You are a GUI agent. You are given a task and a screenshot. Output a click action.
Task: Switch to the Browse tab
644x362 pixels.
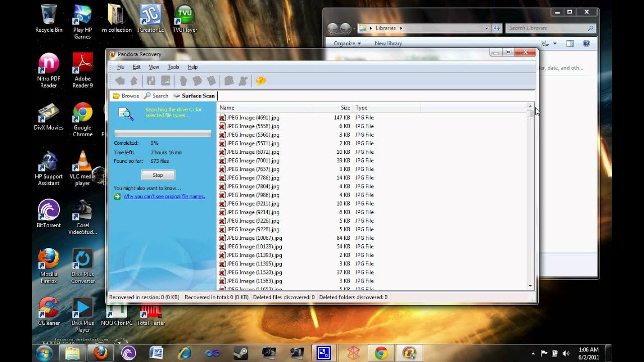click(x=126, y=96)
